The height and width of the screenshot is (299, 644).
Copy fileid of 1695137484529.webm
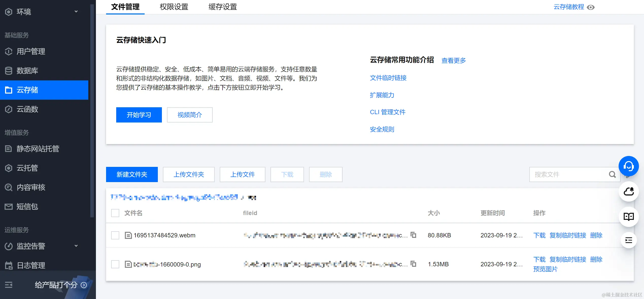pos(414,235)
